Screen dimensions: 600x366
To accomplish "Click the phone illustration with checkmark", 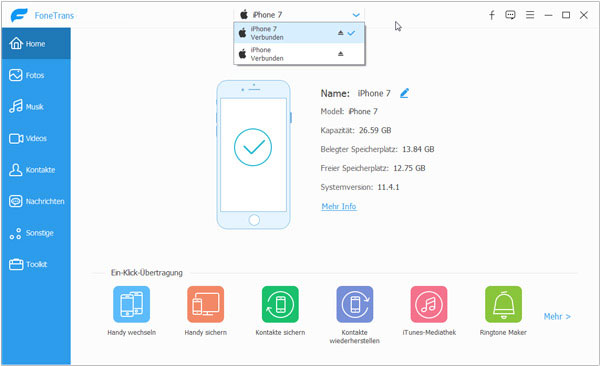I will [253, 155].
